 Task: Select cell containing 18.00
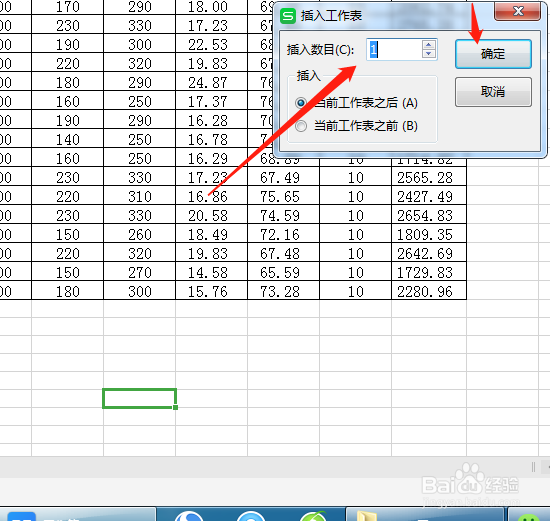click(x=211, y=7)
